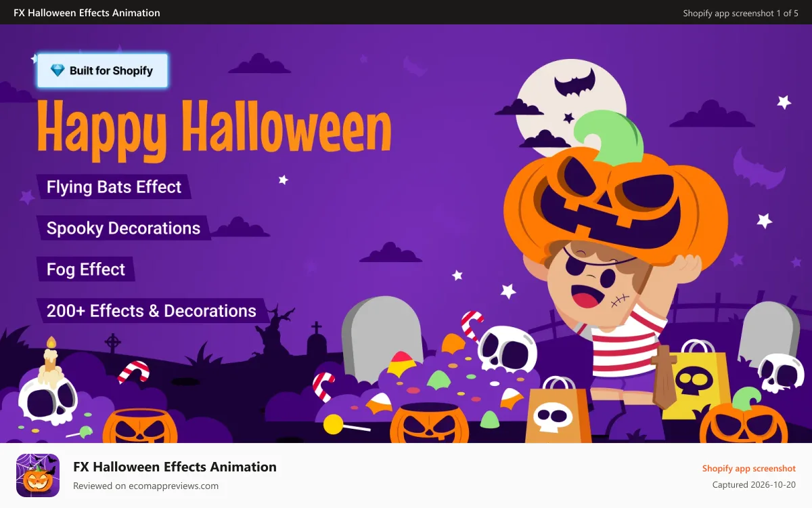812x508 pixels.
Task: Select the 'Fog Effect' label
Action: [86, 270]
